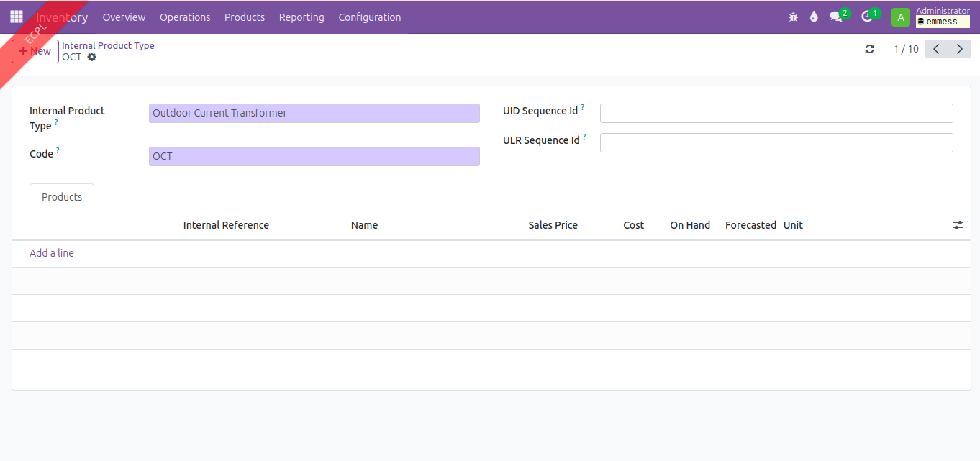Open the Operations menu
The height and width of the screenshot is (461, 980).
(185, 17)
